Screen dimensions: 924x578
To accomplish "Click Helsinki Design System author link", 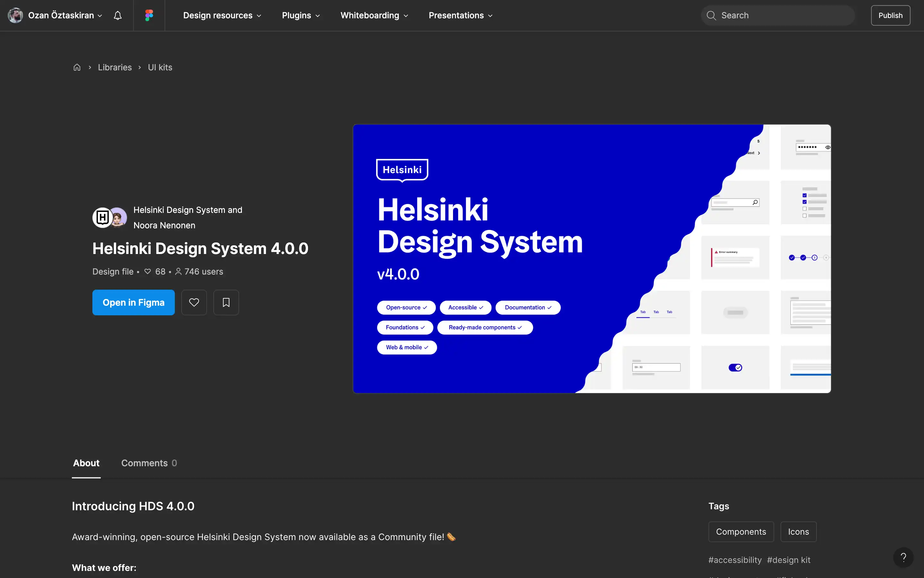I will click(x=179, y=210).
